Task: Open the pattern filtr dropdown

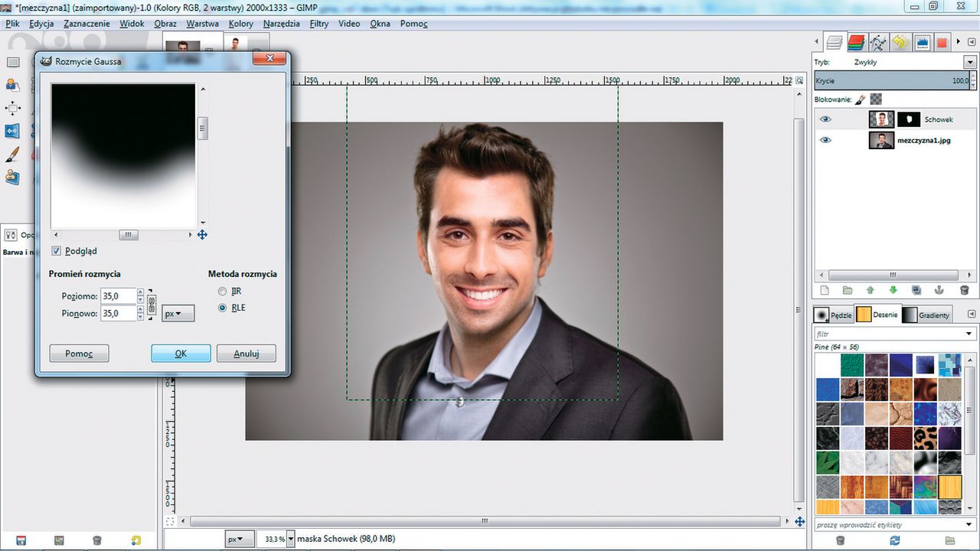Action: click(x=969, y=334)
